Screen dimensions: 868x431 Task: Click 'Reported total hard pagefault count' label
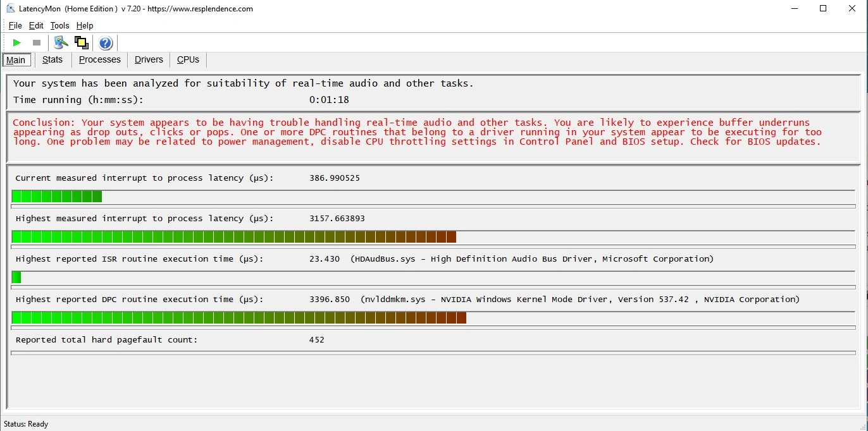(x=106, y=340)
